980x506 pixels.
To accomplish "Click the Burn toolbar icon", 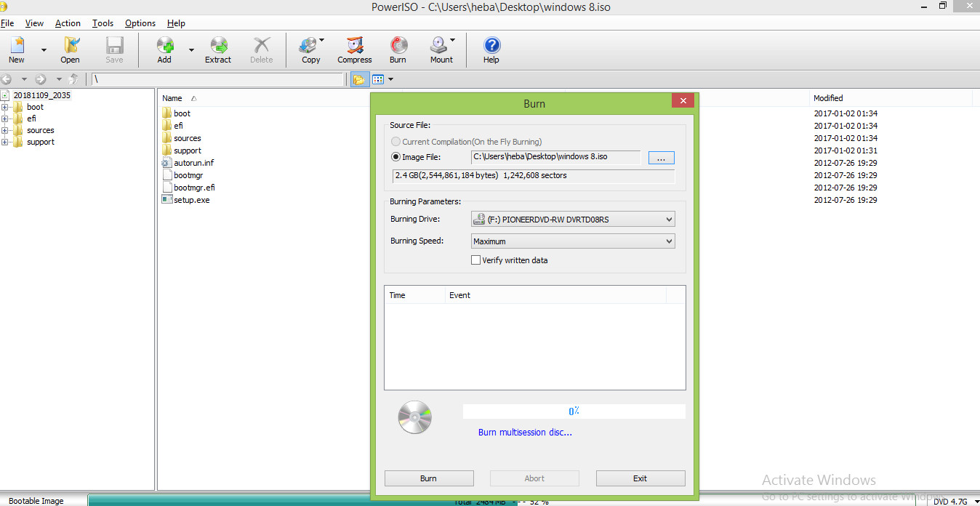I will coord(398,50).
